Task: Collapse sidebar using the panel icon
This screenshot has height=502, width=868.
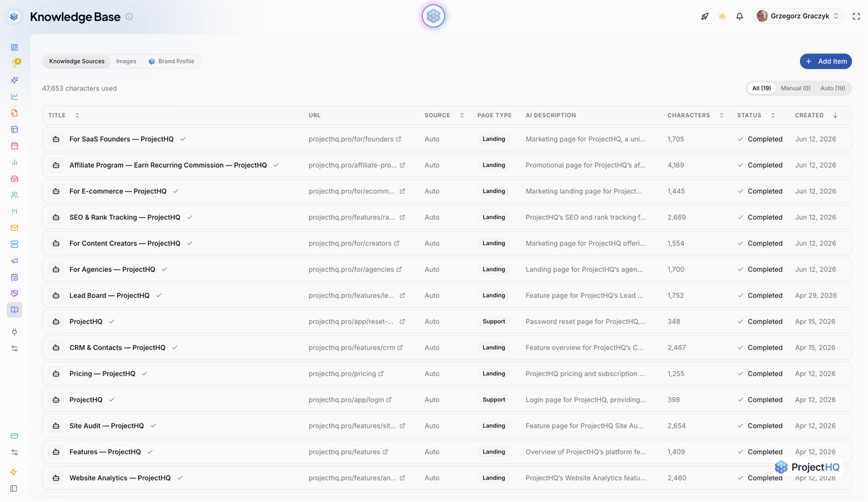Action: point(14,488)
